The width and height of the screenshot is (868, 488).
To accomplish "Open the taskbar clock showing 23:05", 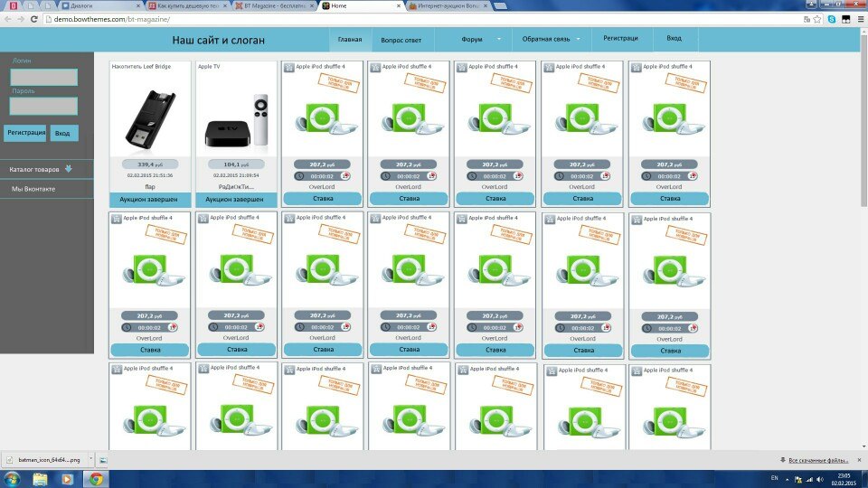I will click(844, 479).
